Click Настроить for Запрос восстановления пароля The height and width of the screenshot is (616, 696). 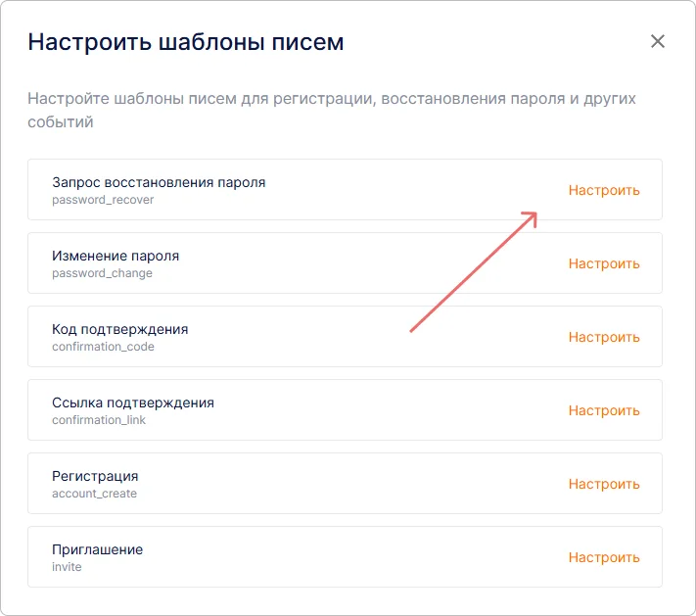coord(604,190)
